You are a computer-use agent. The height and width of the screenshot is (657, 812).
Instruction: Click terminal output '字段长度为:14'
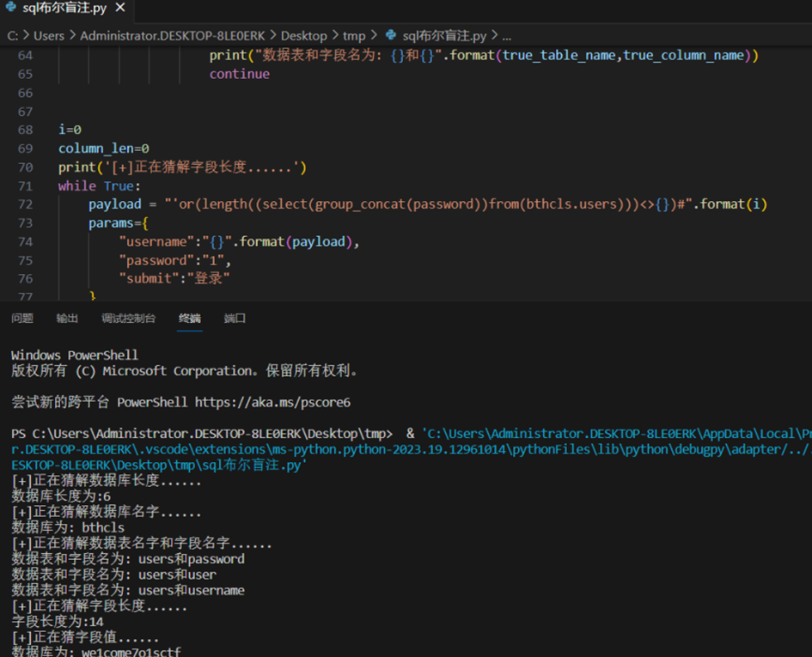tap(58, 622)
